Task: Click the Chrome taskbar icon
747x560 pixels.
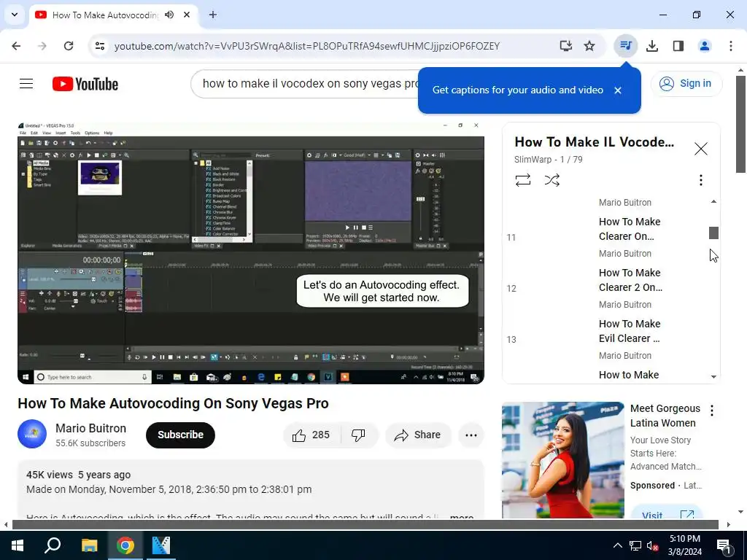Action: click(x=125, y=545)
